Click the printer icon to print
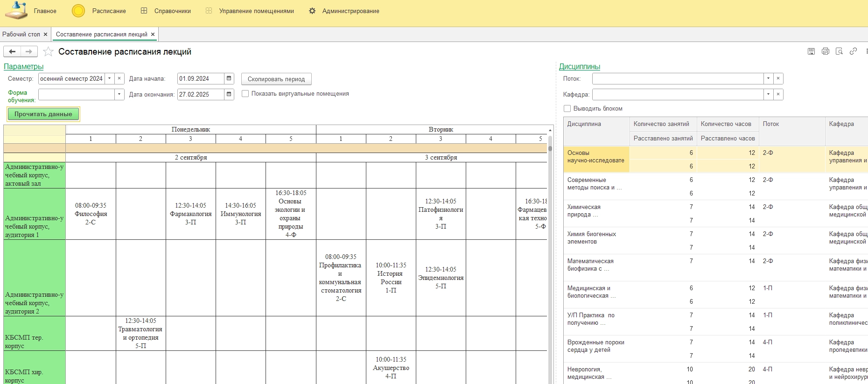This screenshot has width=868, height=384. click(825, 51)
